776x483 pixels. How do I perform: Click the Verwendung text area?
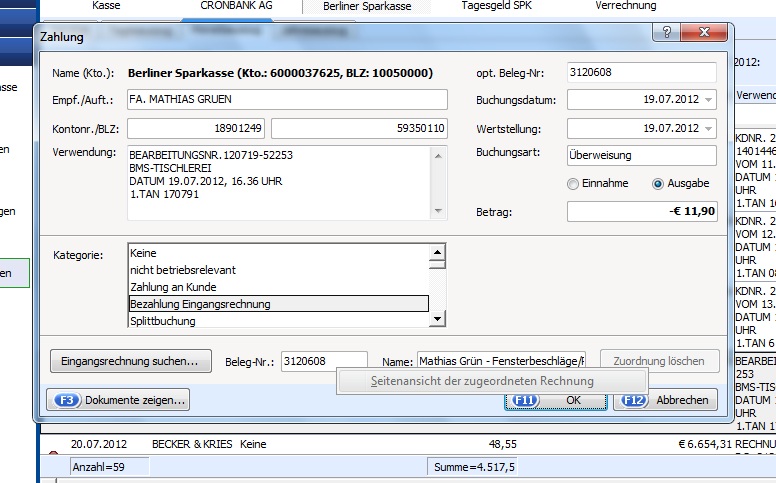[280, 183]
